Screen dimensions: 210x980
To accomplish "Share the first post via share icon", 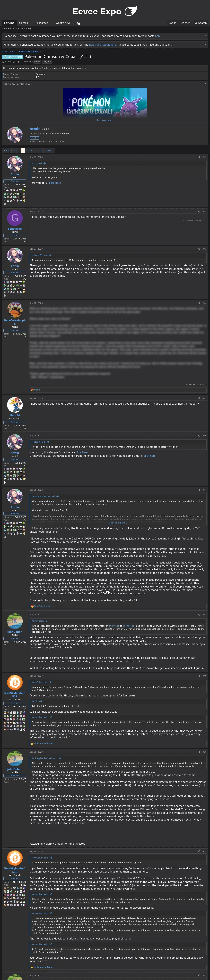I will (205, 84).
